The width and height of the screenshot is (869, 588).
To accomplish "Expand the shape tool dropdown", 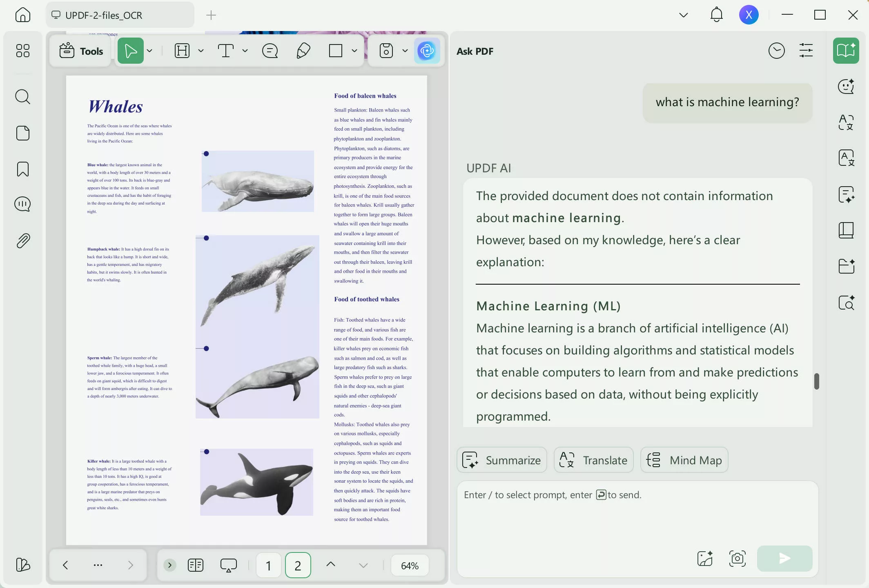I will coord(354,51).
